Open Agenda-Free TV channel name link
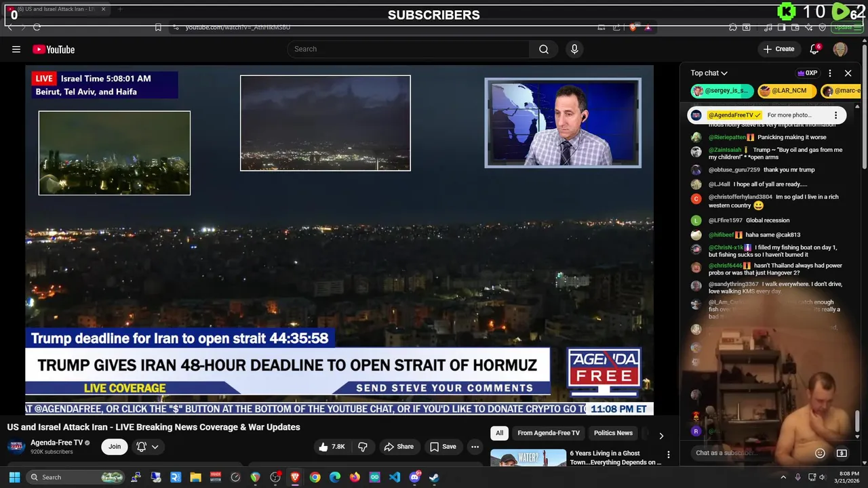 (56, 443)
